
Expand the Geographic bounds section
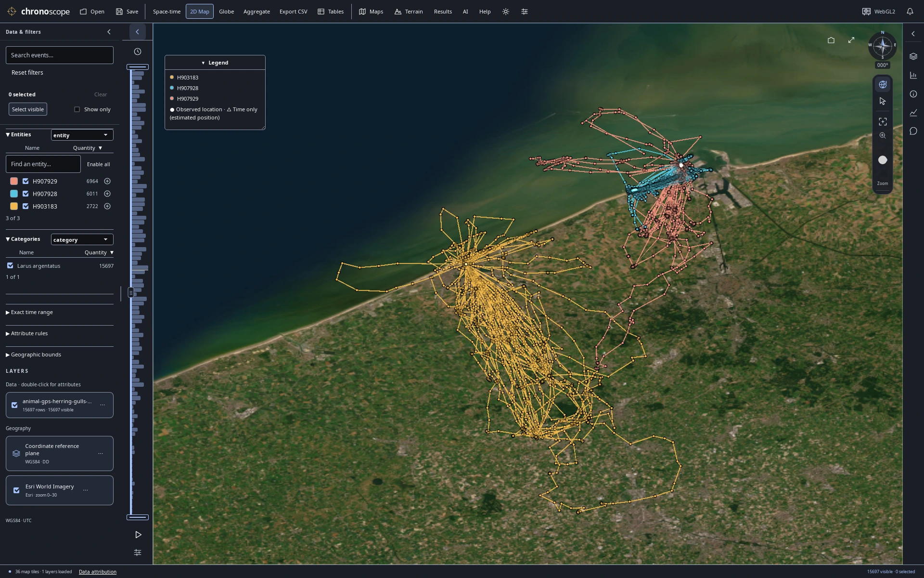tap(33, 355)
